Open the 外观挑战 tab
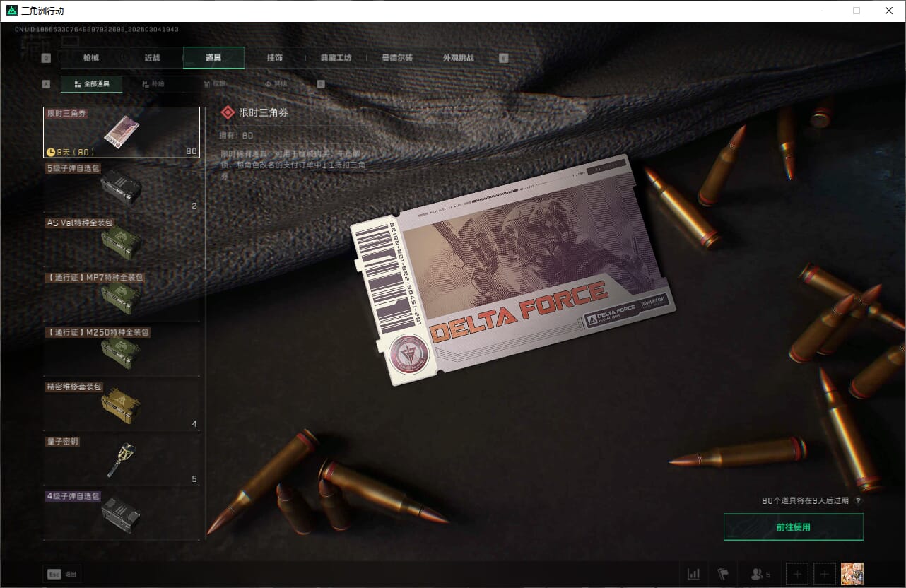906x588 pixels. tap(458, 58)
